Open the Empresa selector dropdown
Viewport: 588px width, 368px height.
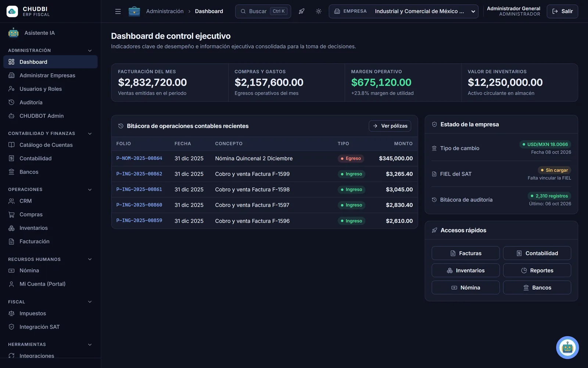click(x=404, y=11)
